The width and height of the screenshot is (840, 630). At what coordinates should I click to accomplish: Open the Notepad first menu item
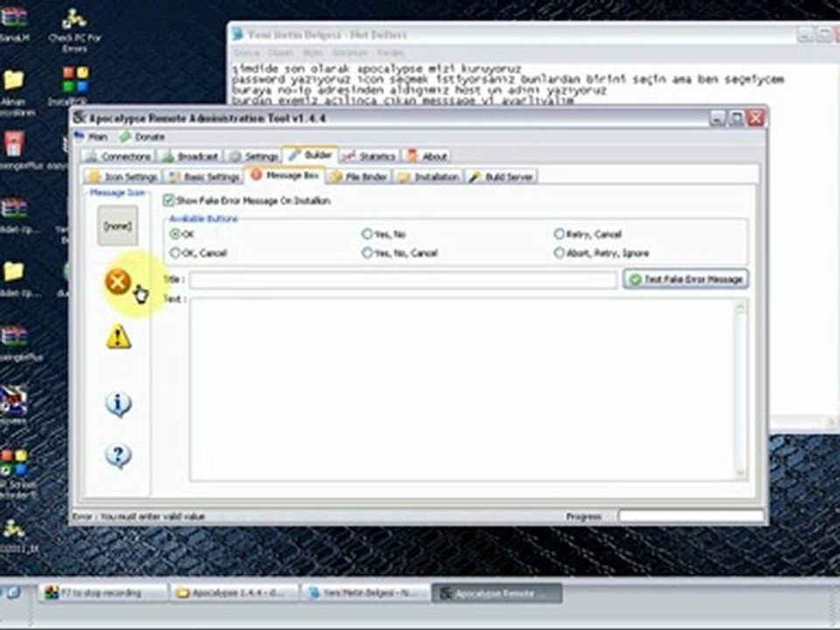coord(247,52)
